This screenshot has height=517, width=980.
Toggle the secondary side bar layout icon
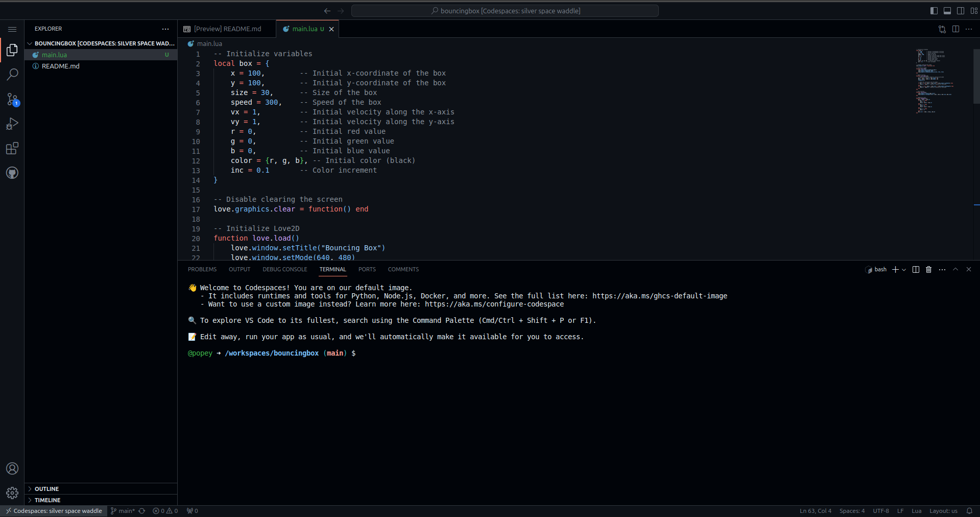tap(961, 11)
